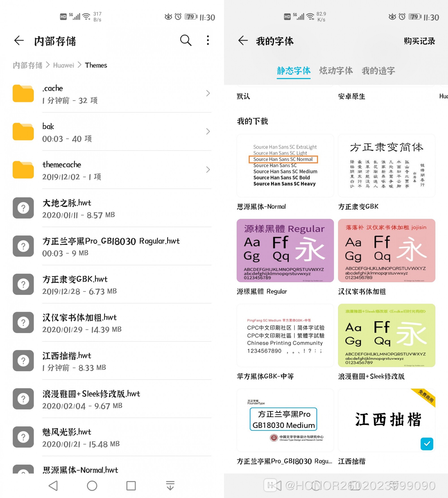Select the 思源黑体-Normal font thumbnail
The image size is (448, 498).
click(x=285, y=165)
